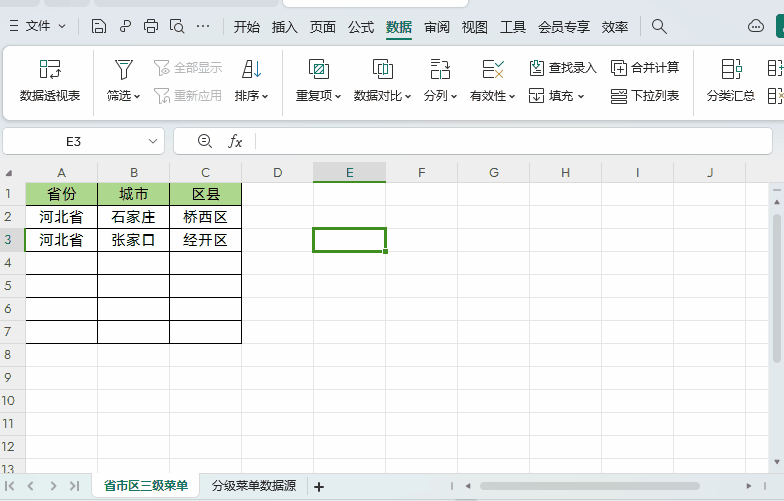Go to last sheet navigation arrow

pos(74,486)
